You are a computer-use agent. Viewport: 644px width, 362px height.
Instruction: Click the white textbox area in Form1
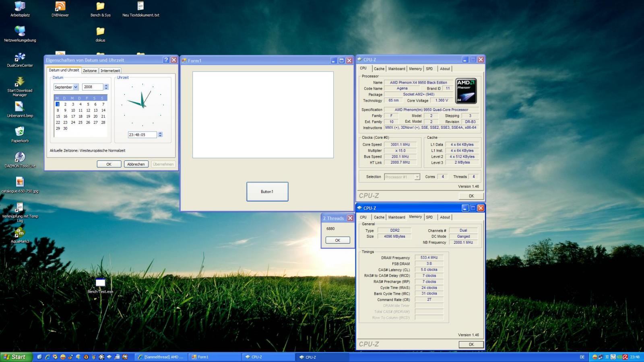click(x=263, y=115)
